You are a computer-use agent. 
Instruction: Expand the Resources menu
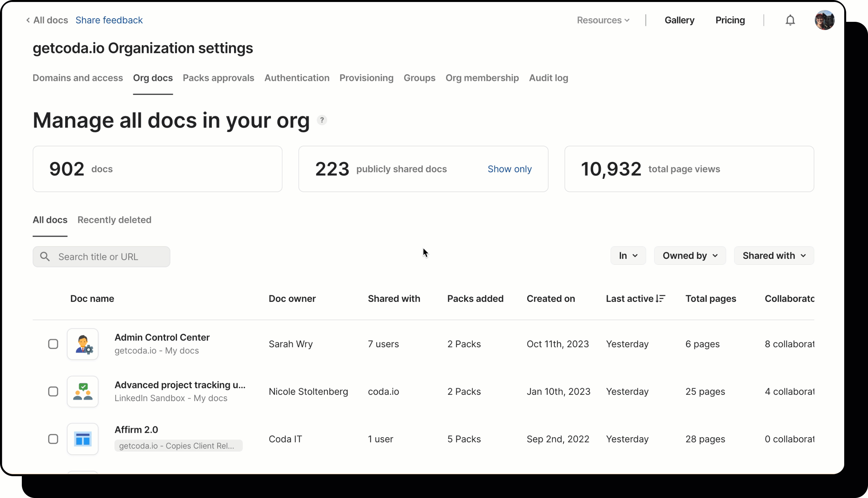click(603, 20)
